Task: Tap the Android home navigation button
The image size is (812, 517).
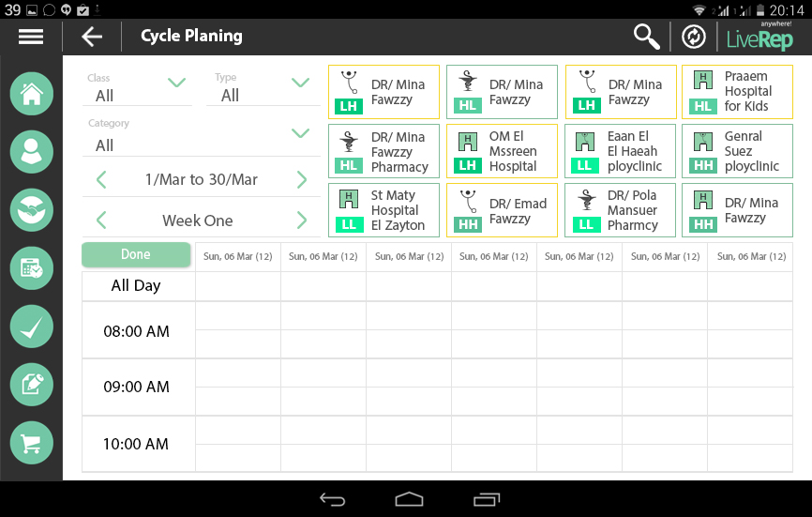Action: [x=409, y=499]
